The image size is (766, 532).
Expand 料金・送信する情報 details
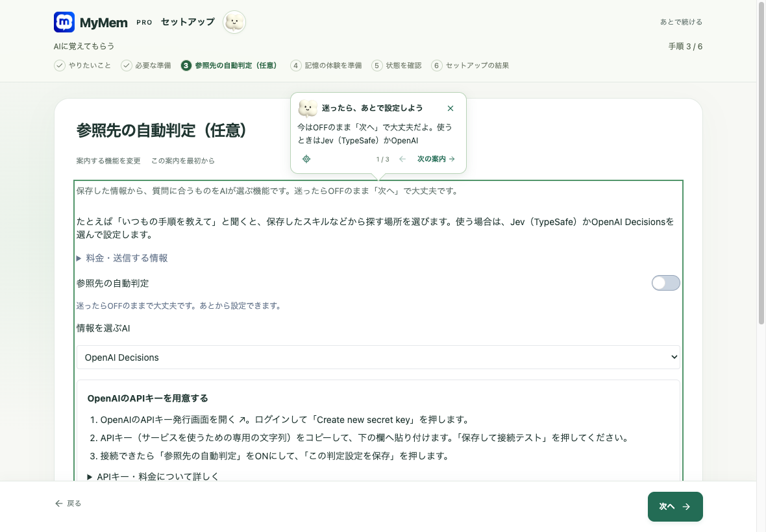coord(122,258)
